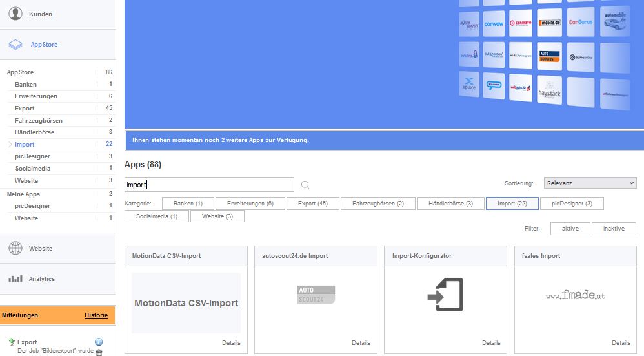This screenshot has width=644, height=356.
Task: Select the Website (3) category filter
Action: tap(217, 216)
